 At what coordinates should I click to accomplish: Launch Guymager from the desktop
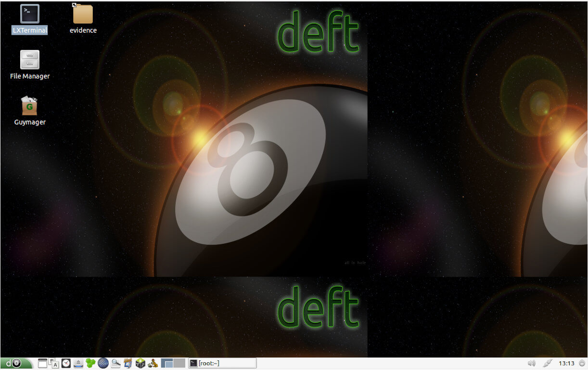(x=30, y=111)
